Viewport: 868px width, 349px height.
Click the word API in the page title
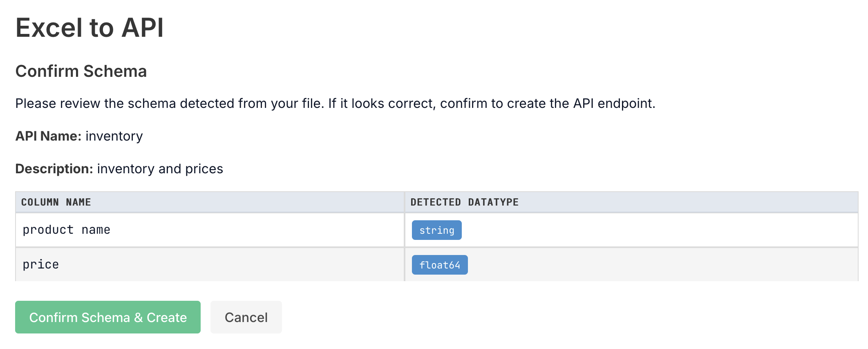[x=142, y=28]
